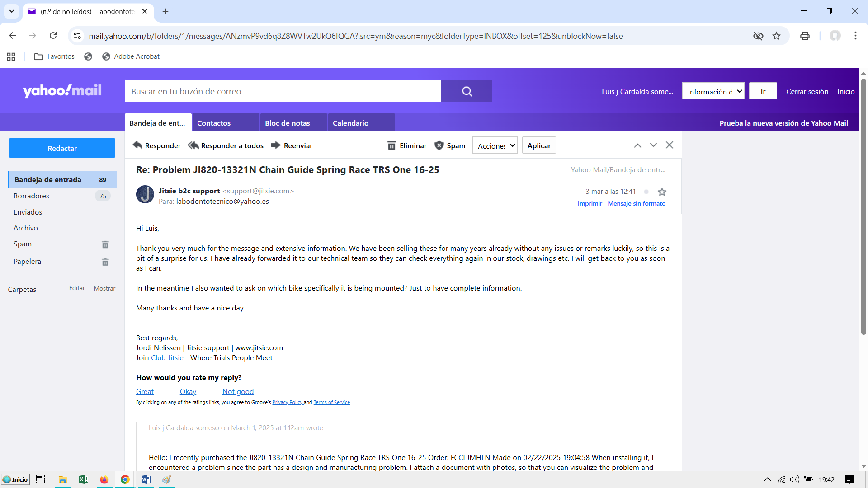Reload the page in Chrome
The height and width of the screenshot is (488, 868).
click(x=53, y=36)
